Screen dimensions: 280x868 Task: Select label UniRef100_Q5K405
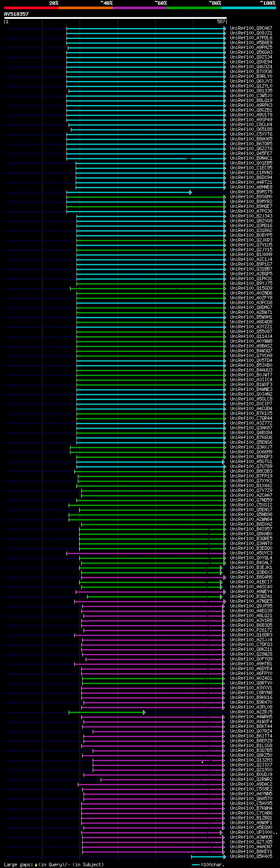[251, 856]
